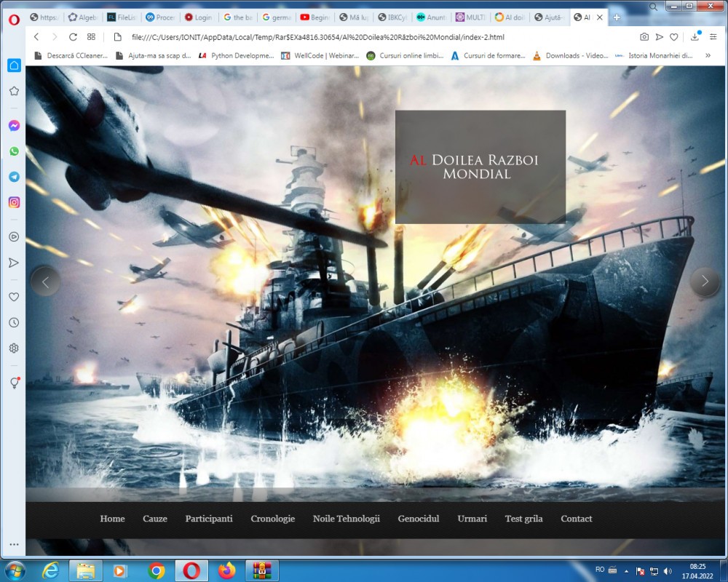This screenshot has width=728, height=582.
Task: Open the Noile Tehnologii navigation link
Action: coord(347,519)
